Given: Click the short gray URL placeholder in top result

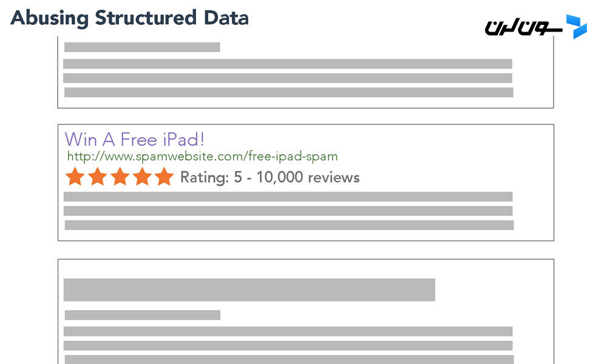Looking at the screenshot, I should [142, 47].
